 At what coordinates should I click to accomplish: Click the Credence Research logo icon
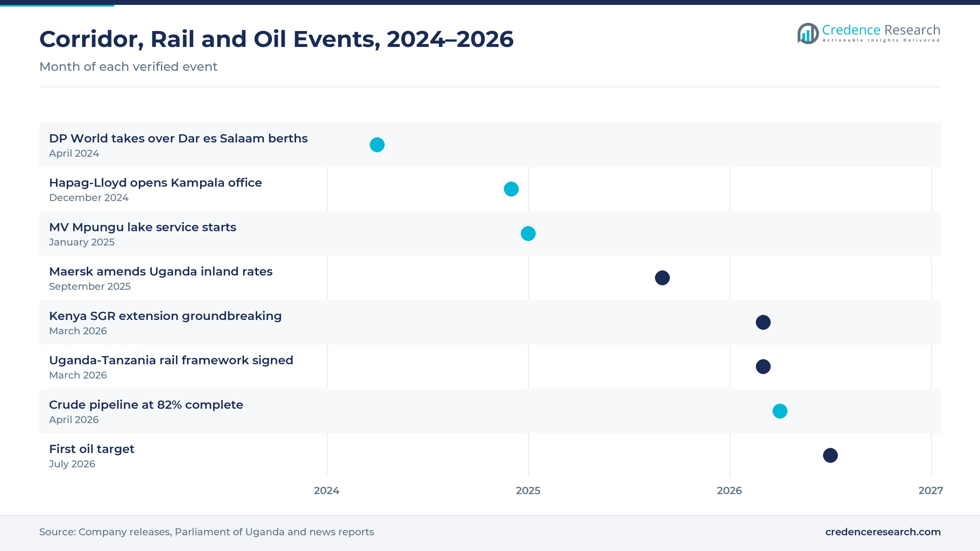click(808, 33)
